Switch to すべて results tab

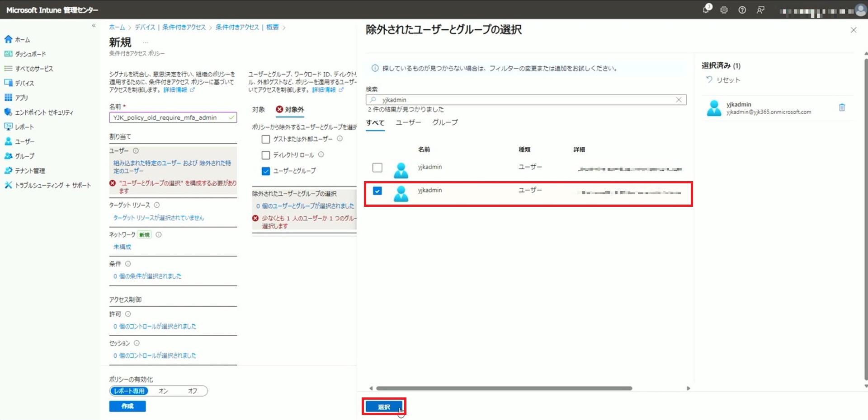point(375,123)
